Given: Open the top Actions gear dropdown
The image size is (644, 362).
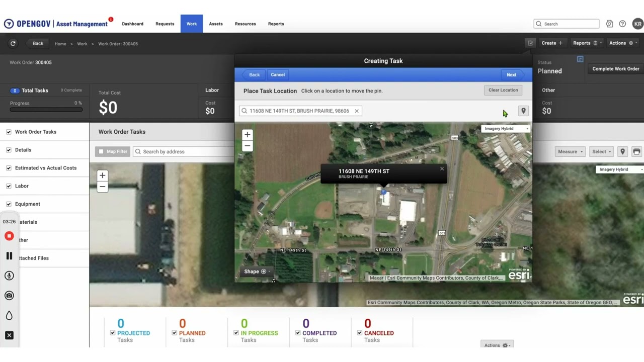Looking at the screenshot, I should point(623,43).
